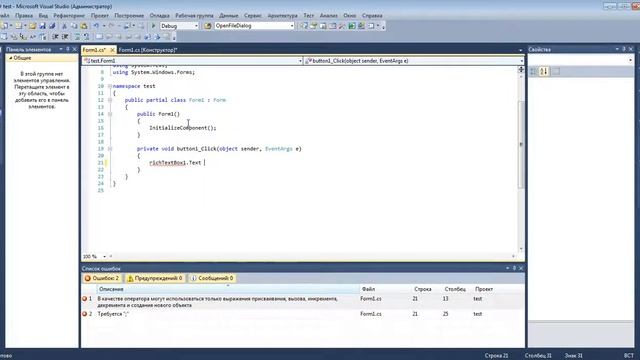Select error 1 row about операторa выражения
Viewport: 640px width, 360px height.
coord(302,302)
